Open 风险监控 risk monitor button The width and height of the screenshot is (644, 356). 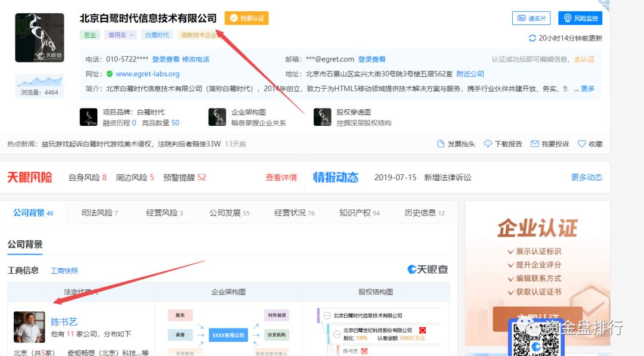click(580, 18)
